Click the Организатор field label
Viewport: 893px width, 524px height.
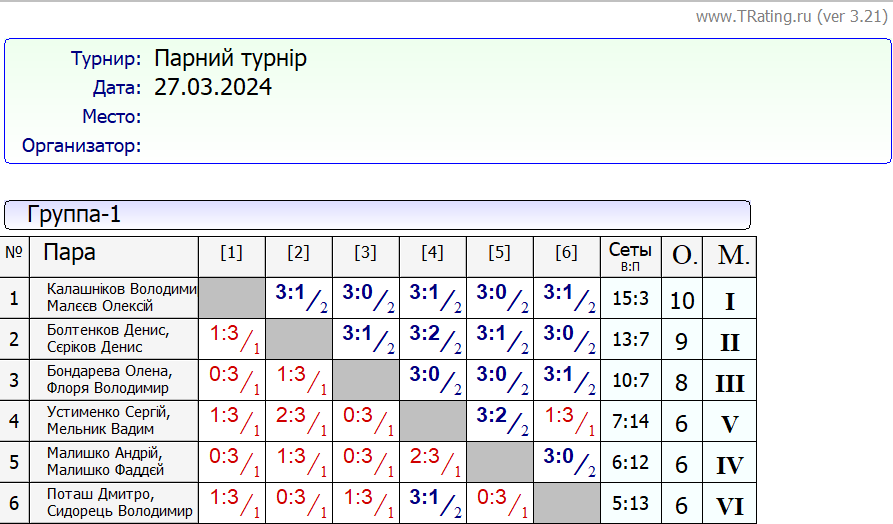tap(81, 146)
